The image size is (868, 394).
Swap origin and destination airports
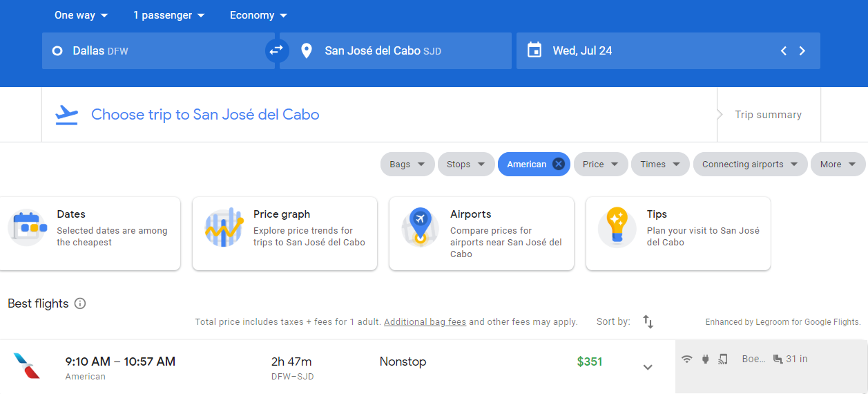(277, 50)
